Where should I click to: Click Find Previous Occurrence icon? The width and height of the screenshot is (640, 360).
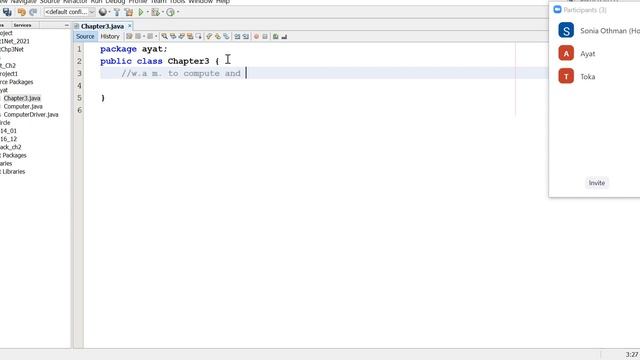(173, 36)
